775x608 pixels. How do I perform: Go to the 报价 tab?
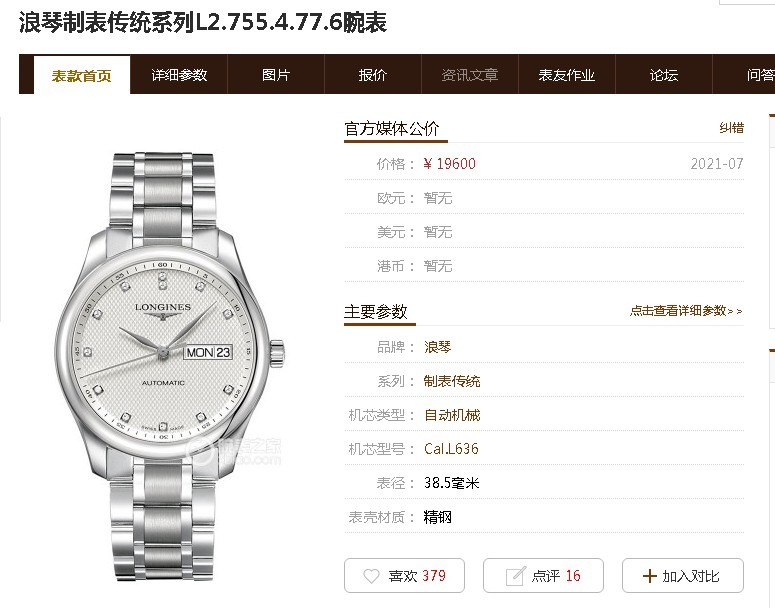(373, 75)
